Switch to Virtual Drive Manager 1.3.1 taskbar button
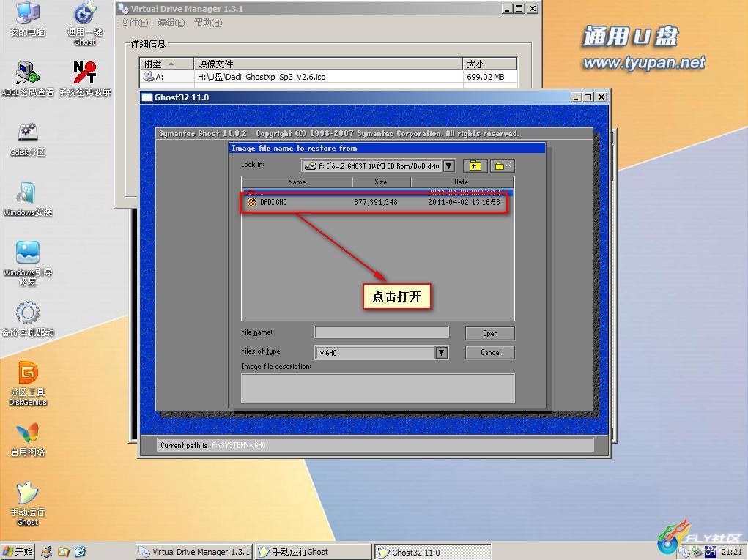 point(193,552)
